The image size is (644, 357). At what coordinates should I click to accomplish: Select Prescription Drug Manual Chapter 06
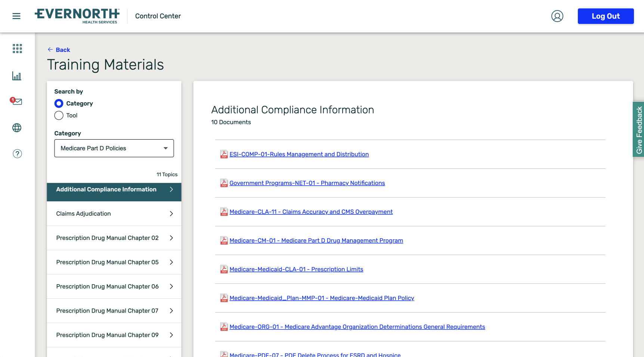[114, 286]
